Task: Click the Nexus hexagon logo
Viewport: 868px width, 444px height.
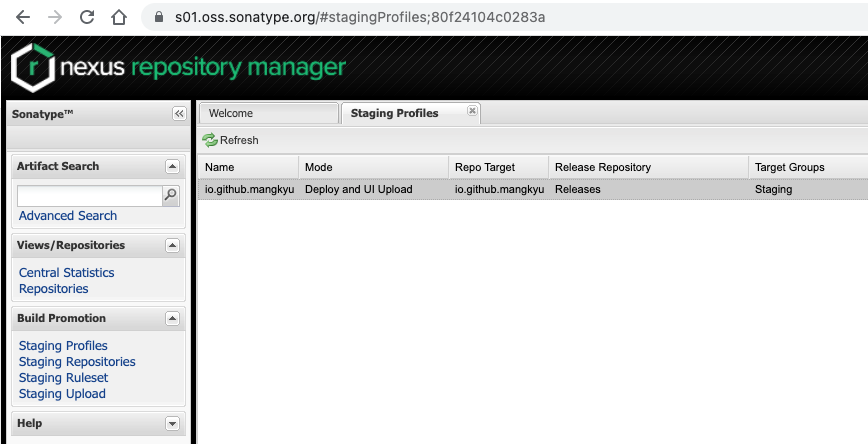Action: [33, 68]
